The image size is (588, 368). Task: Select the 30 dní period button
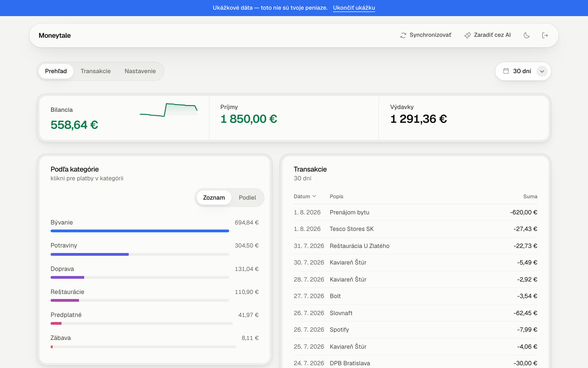(x=523, y=71)
